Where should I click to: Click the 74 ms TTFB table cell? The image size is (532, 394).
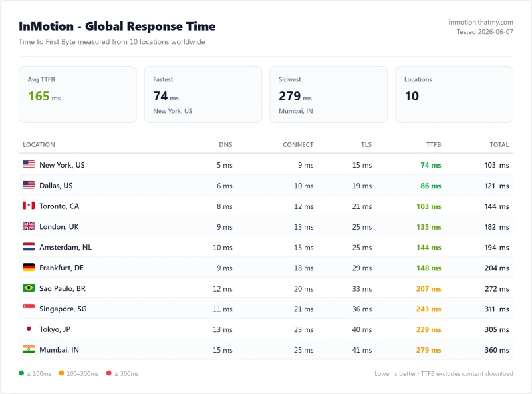tap(431, 165)
